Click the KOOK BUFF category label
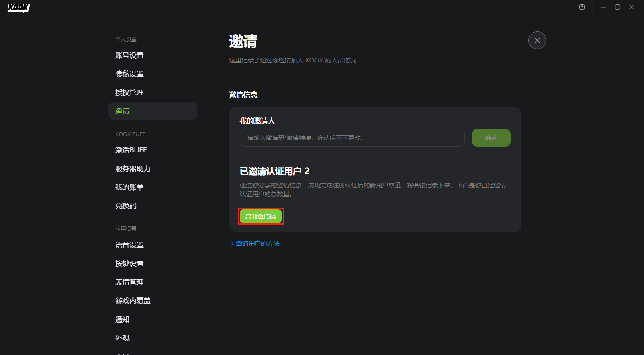This screenshot has height=355, width=644. tap(130, 134)
